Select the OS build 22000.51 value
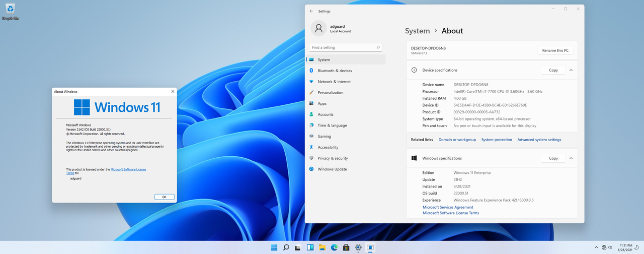The width and height of the screenshot is (644, 254). [462, 194]
